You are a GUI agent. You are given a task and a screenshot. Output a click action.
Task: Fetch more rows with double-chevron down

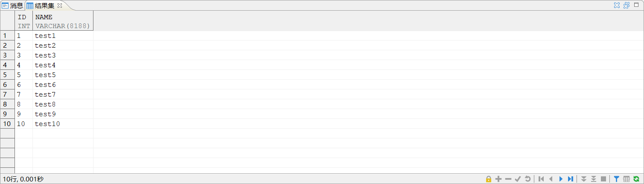pyautogui.click(x=584, y=179)
